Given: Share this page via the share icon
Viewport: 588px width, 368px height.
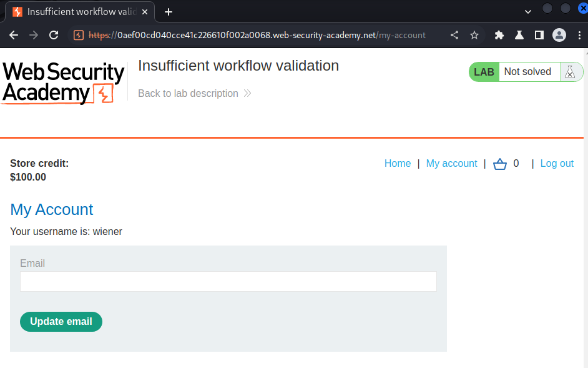Looking at the screenshot, I should (454, 35).
